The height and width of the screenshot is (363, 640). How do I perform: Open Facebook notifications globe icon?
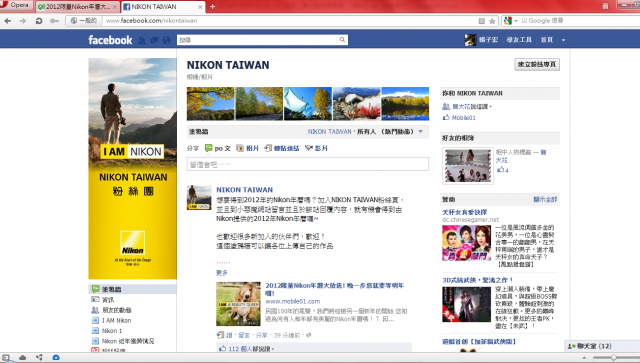pyautogui.click(x=166, y=40)
